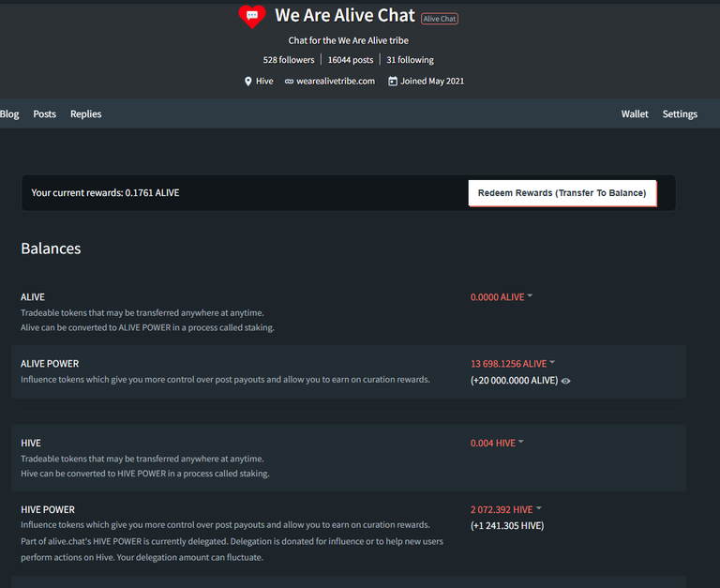
Task: Click Redeem Rewards (Transfer To Balance) button
Action: click(562, 193)
